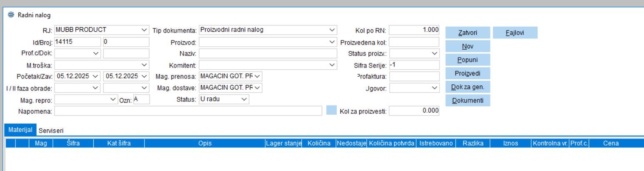
Task: Open the Komitent dropdown
Action: (332, 65)
